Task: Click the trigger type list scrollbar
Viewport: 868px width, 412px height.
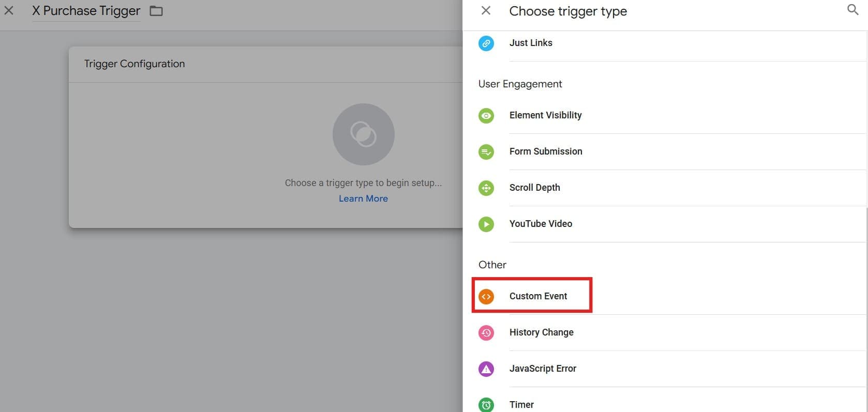Action: 866,310
